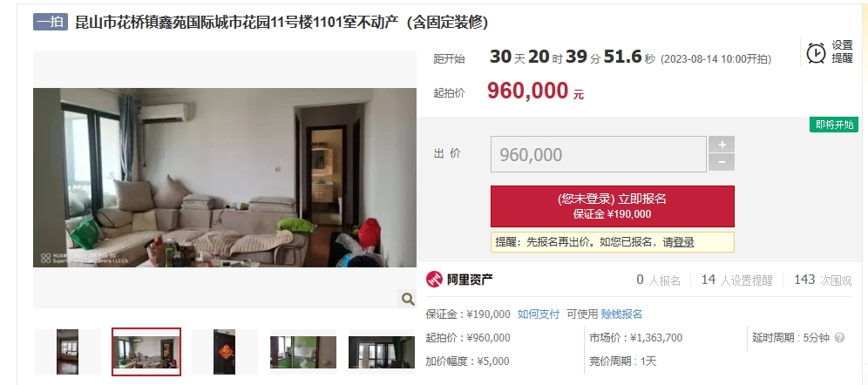This screenshot has width=868, height=385.
Task: Decrease bid with the minus button
Action: [722, 162]
